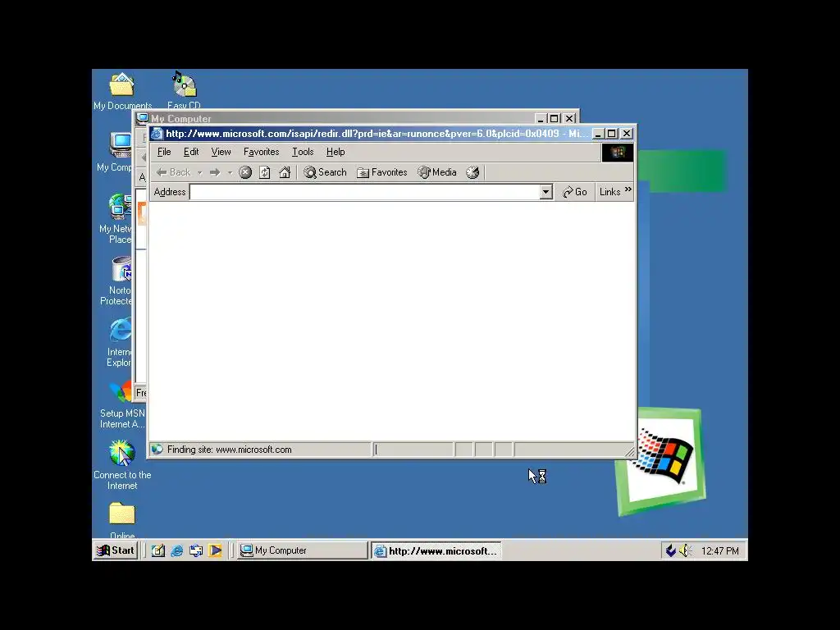Open the Edit menu

point(190,152)
